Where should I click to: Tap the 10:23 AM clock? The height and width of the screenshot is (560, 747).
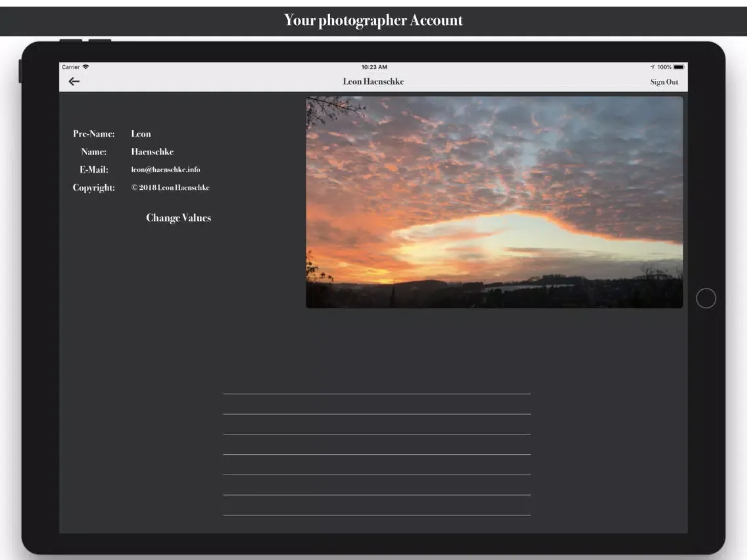pos(374,67)
